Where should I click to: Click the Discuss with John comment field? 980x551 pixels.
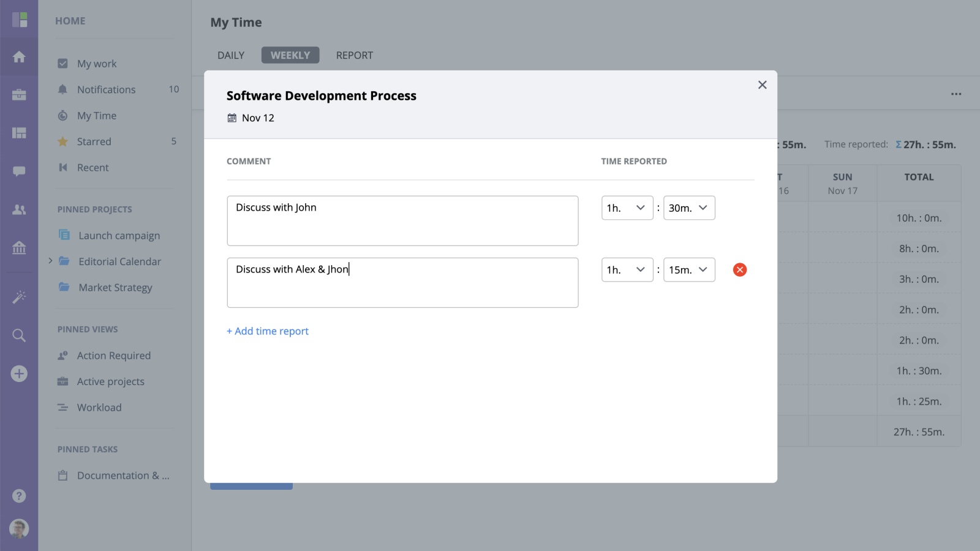click(402, 220)
